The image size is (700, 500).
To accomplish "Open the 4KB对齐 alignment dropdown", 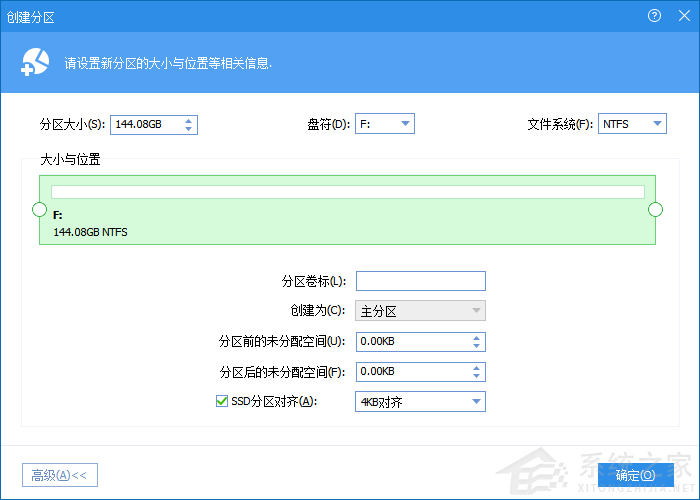I will (x=420, y=401).
